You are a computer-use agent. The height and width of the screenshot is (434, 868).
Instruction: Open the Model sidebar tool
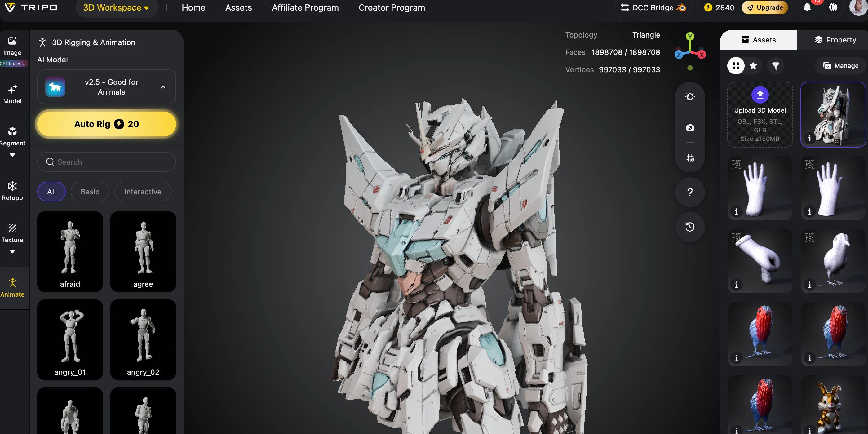[12, 94]
